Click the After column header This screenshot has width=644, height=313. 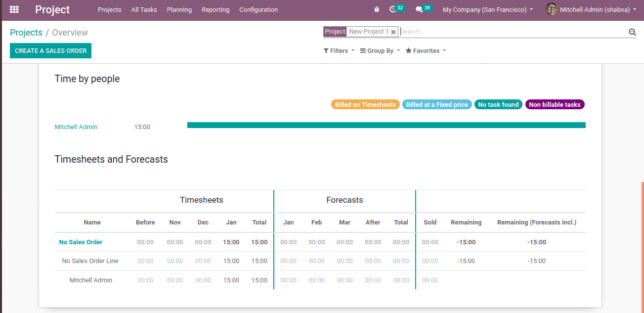(373, 222)
